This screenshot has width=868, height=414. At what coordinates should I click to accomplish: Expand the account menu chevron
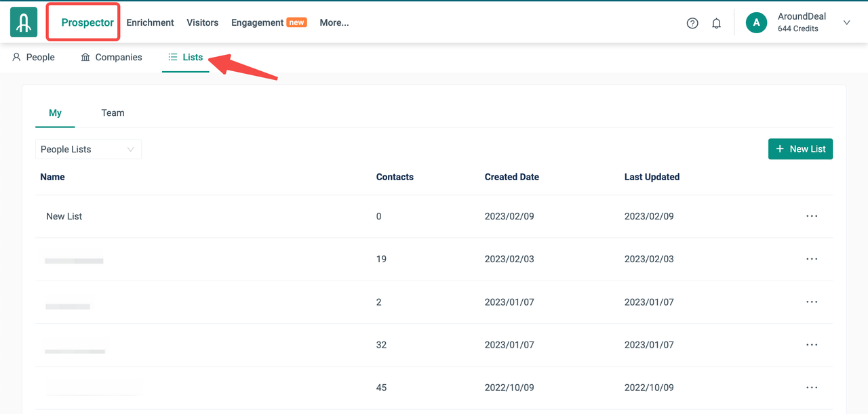846,23
